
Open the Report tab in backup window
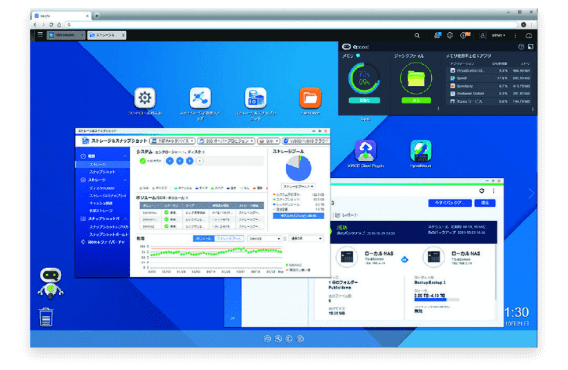coord(347,215)
